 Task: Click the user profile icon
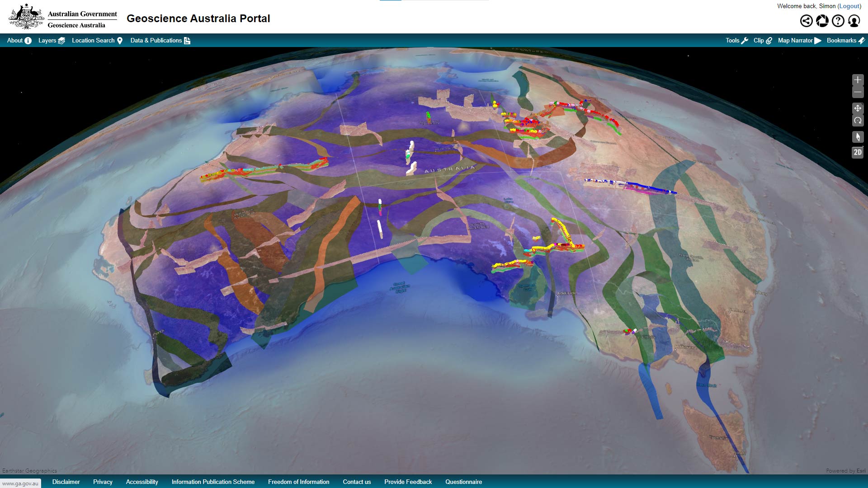point(854,21)
